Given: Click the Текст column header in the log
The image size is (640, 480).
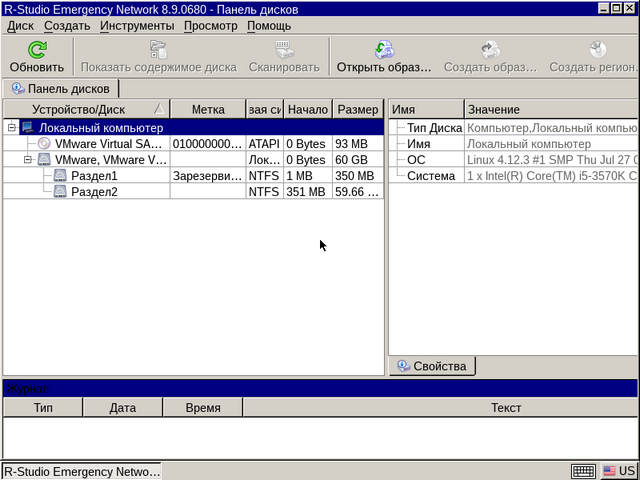Looking at the screenshot, I should click(x=506, y=408).
